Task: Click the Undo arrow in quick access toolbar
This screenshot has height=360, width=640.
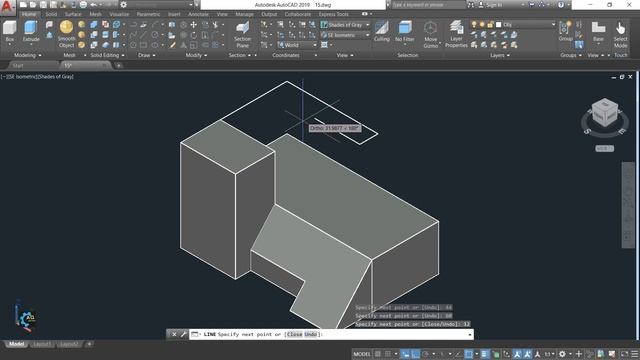Action: 93,5
